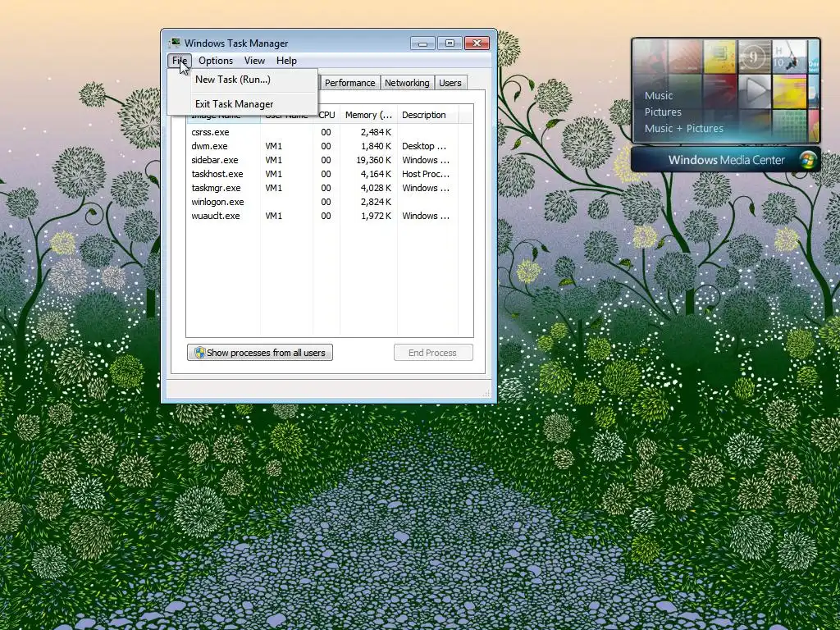Sort by the CPU column header
This screenshot has width=840, height=630.
(x=326, y=115)
